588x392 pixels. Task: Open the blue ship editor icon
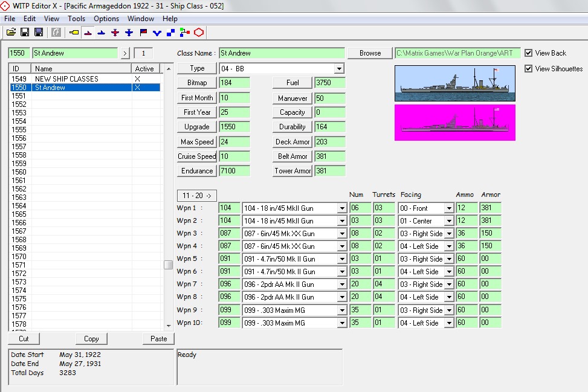(x=102, y=33)
